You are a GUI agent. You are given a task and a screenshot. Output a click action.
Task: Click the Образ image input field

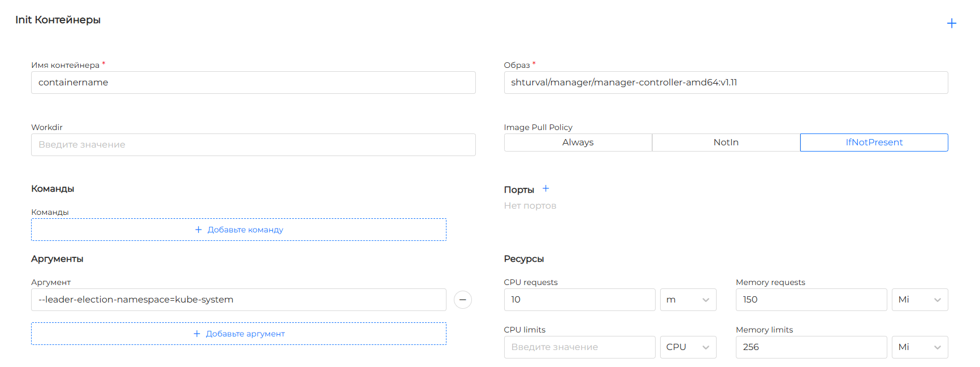pos(726,83)
